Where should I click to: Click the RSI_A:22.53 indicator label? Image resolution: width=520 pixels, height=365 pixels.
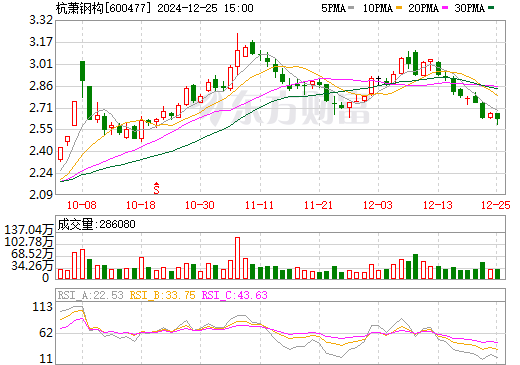(x=90, y=295)
